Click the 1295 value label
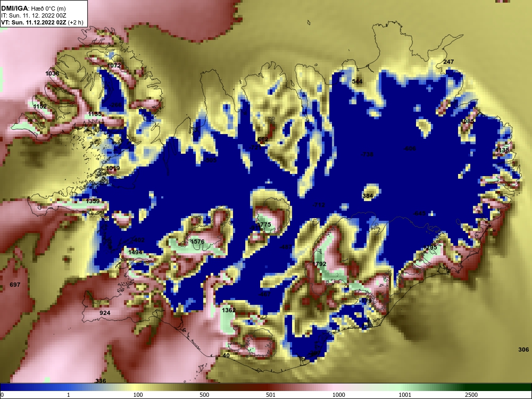This screenshot has height=399, width=532. click(x=430, y=248)
